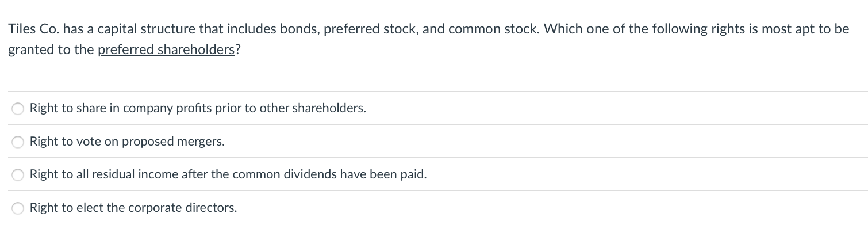Viewport: 868px width, 236px height.
Task: Click the answer label "Right to vote on proposed mergers."
Action: point(127,142)
